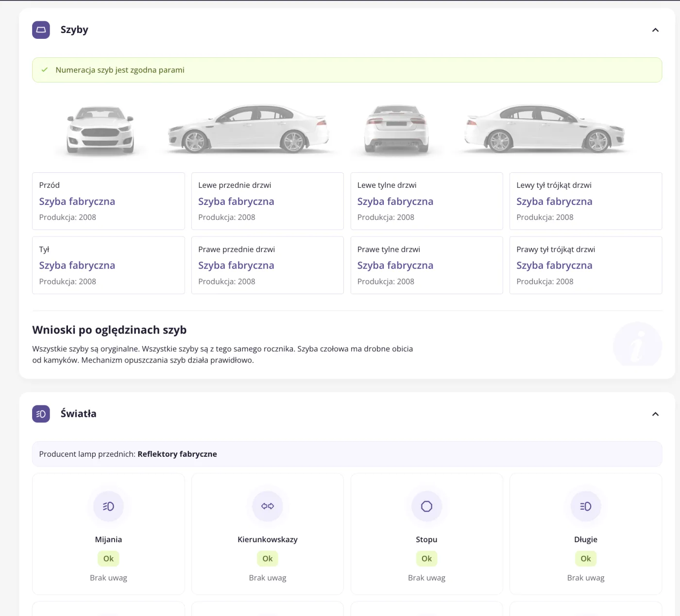Image resolution: width=680 pixels, height=616 pixels.
Task: Click the Ok badge under Stopu
Action: pos(426,559)
